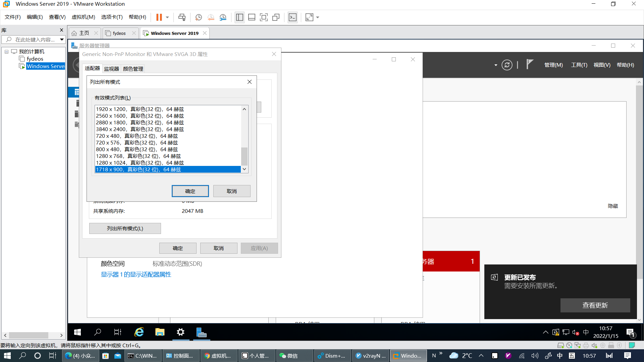Switch to the 监视器 tab
This screenshot has height=362, width=644.
click(111, 69)
